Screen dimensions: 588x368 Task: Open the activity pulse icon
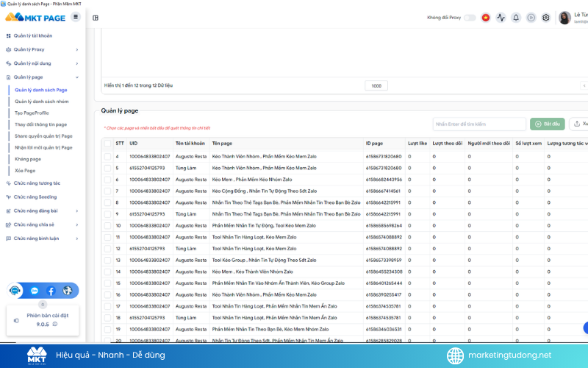[501, 18]
